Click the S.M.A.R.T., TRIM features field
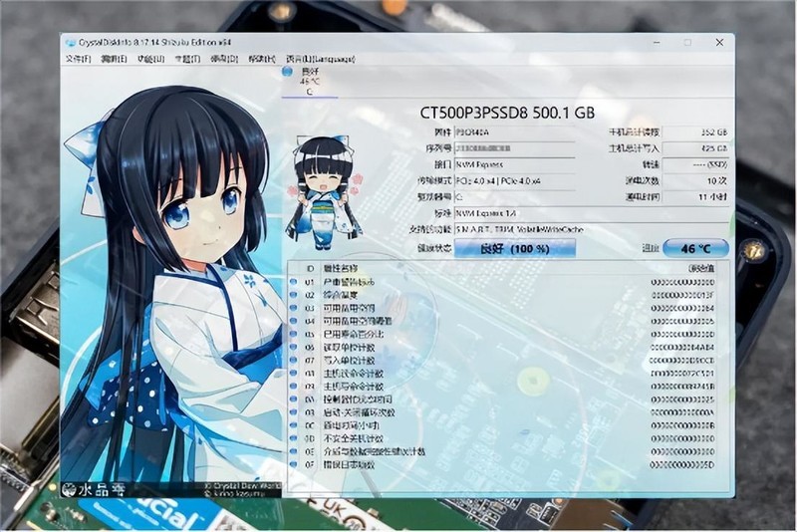 click(591, 229)
